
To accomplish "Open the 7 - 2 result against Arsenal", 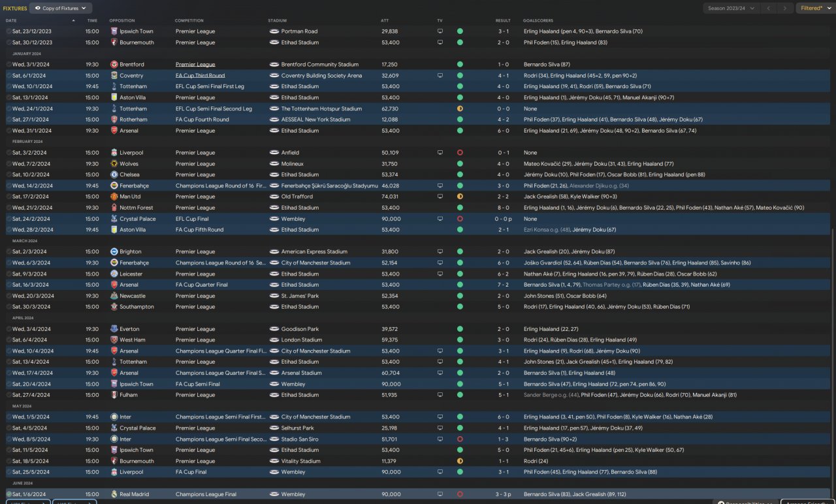I will tap(503, 285).
